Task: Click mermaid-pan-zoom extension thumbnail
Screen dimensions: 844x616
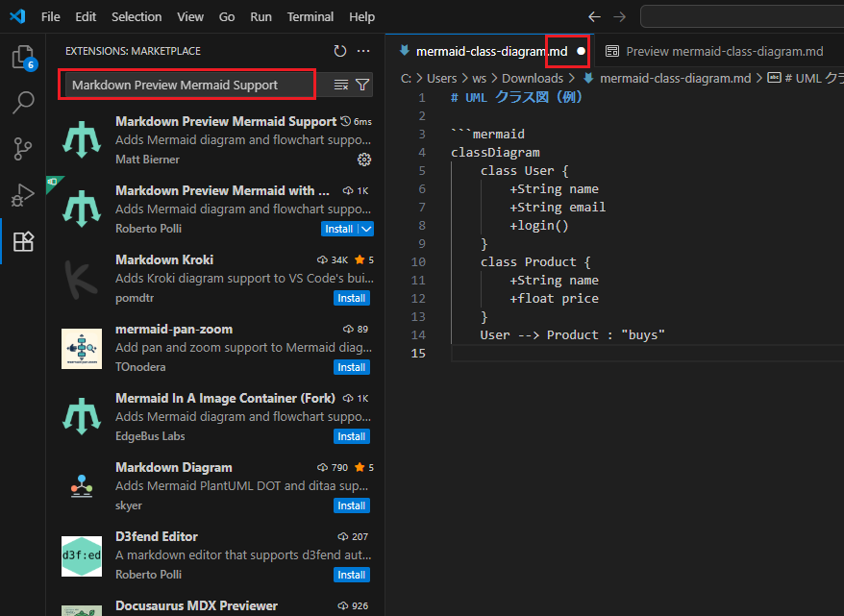Action: (x=82, y=348)
